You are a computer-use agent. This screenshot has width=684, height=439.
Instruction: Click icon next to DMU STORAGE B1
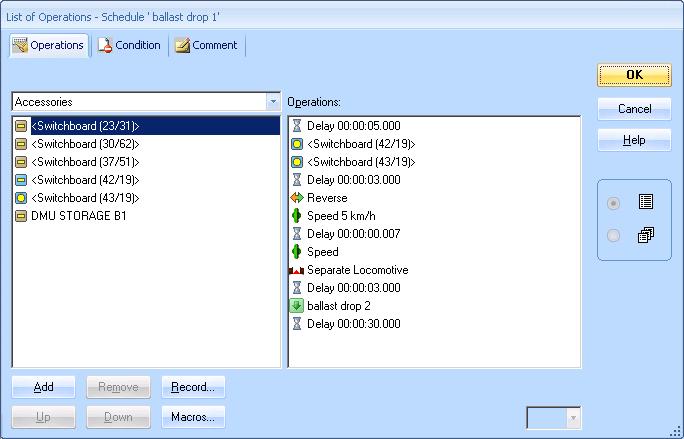coord(22,216)
